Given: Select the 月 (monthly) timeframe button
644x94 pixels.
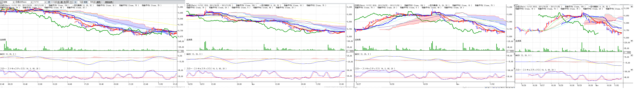Looking at the screenshot, I should click(65, 2).
